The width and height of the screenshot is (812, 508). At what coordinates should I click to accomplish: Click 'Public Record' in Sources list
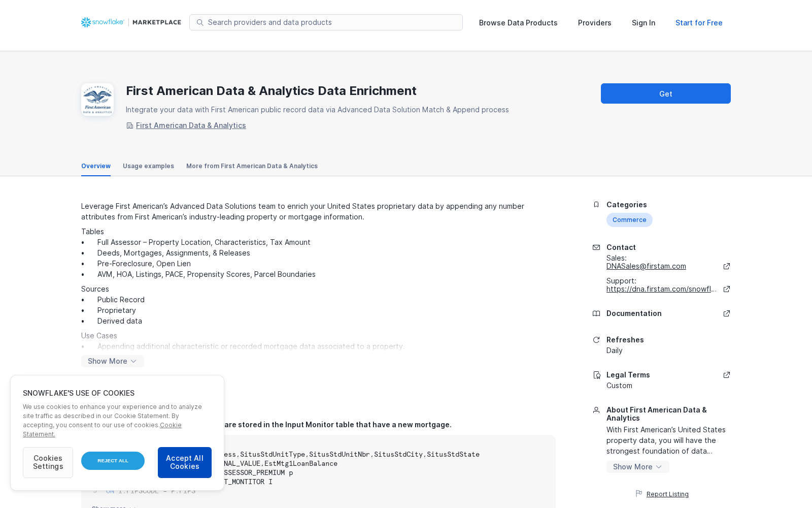121,300
